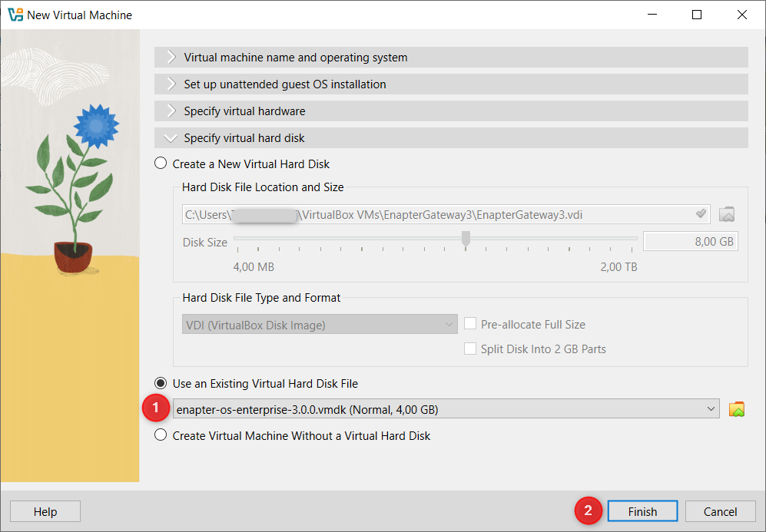
Task: Choose Create Virtual Machine Without a Virtual Hard Disk
Action: pos(161,434)
